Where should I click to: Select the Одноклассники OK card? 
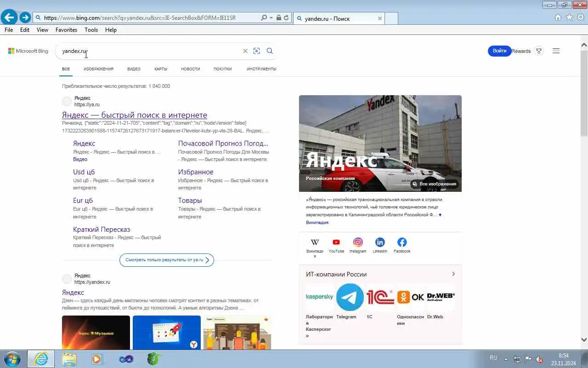[x=411, y=305]
